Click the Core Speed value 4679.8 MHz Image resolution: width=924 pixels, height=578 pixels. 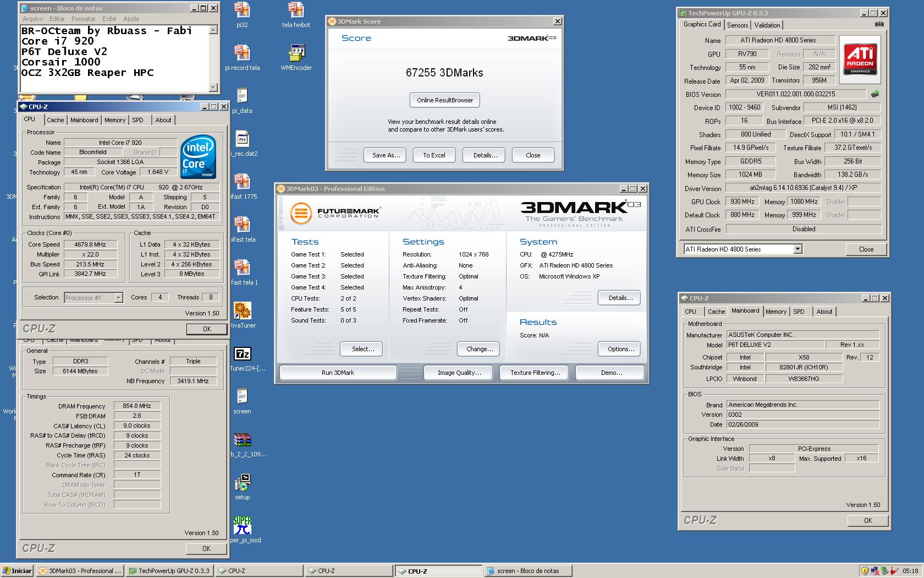pos(90,244)
